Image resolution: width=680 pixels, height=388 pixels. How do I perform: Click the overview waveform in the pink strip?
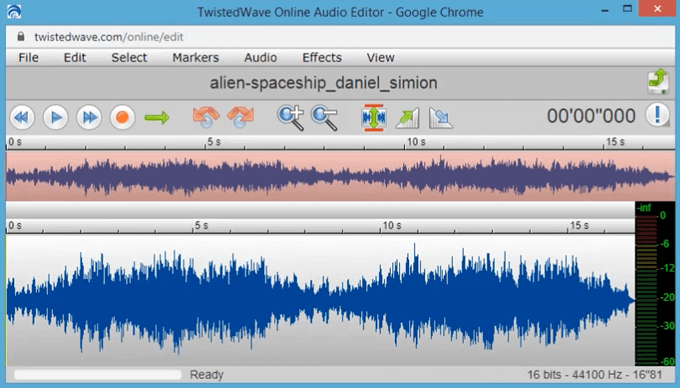[340, 176]
